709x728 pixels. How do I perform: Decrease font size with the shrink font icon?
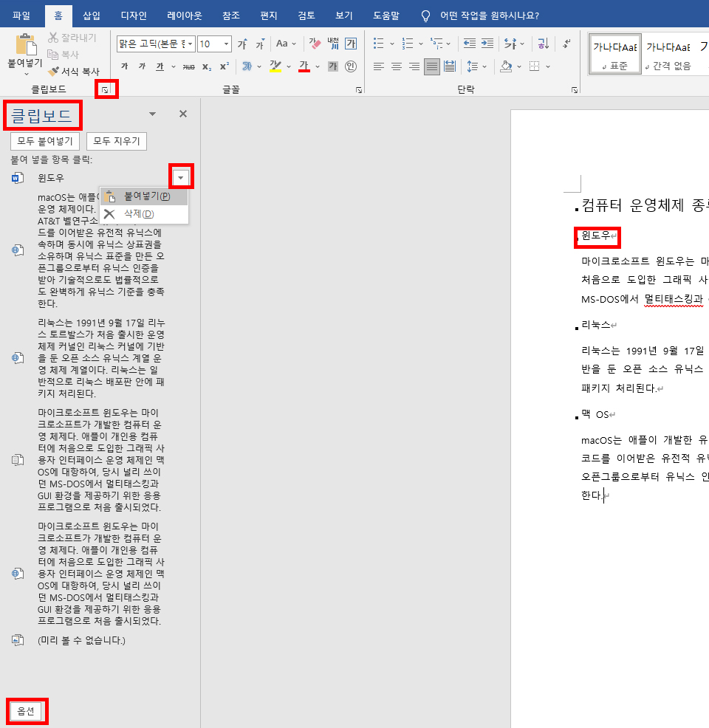260,44
